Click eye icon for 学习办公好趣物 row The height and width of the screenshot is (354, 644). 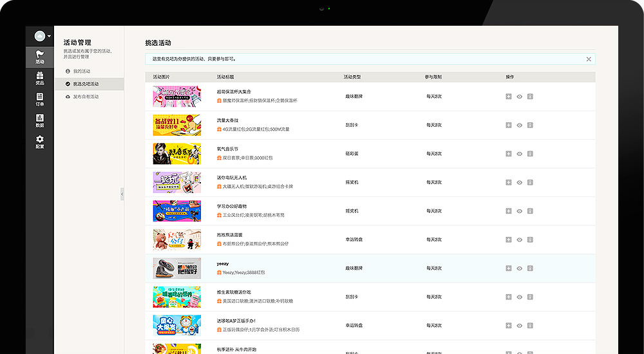519,211
